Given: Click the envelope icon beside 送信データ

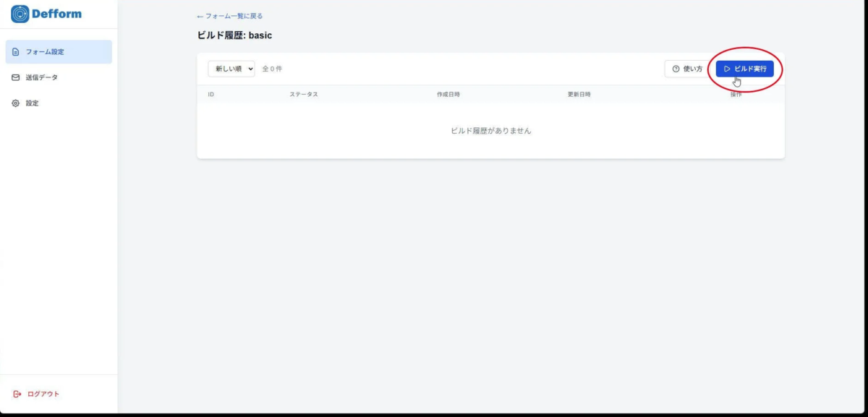Looking at the screenshot, I should [x=14, y=77].
